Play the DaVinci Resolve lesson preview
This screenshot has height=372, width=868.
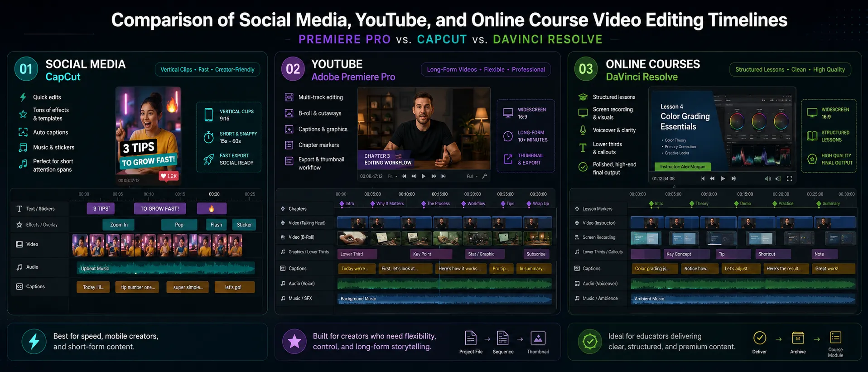(x=723, y=179)
